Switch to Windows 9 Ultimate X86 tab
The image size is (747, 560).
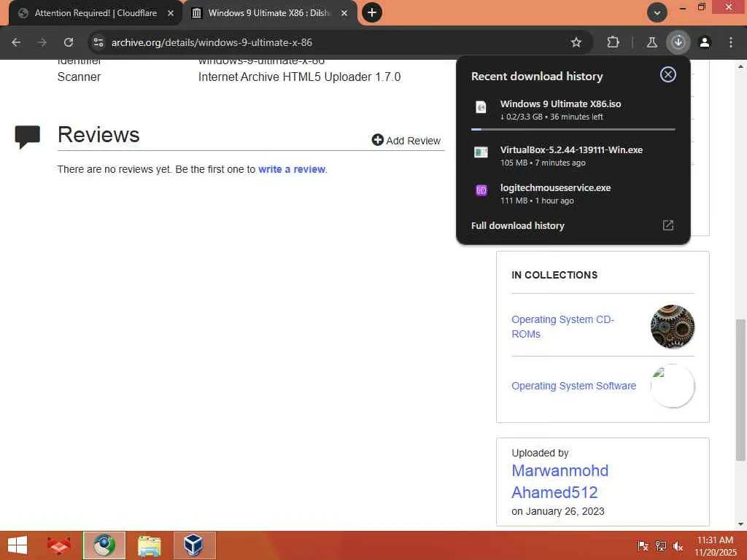[270, 13]
